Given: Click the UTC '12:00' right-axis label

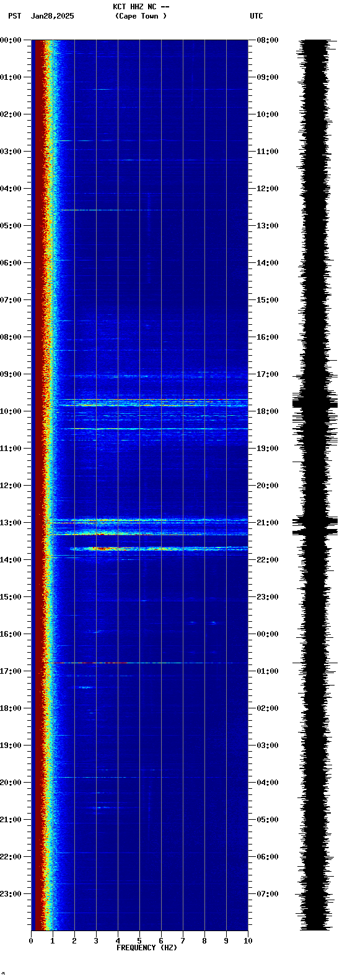Looking at the screenshot, I should click(x=268, y=189).
